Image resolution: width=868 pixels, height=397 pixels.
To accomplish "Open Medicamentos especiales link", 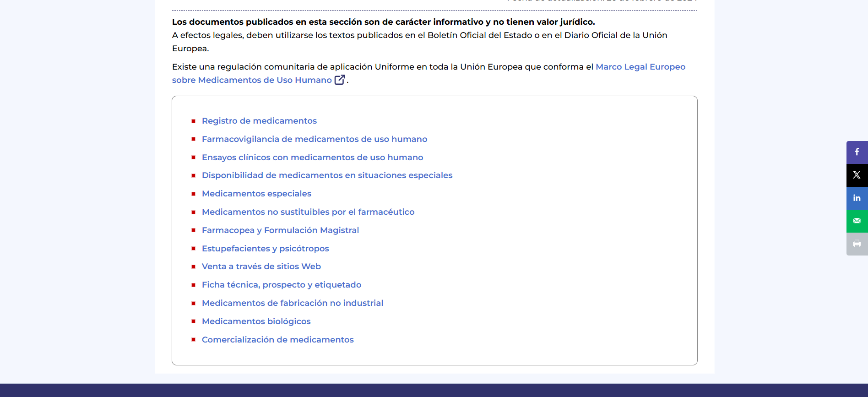I will click(256, 194).
